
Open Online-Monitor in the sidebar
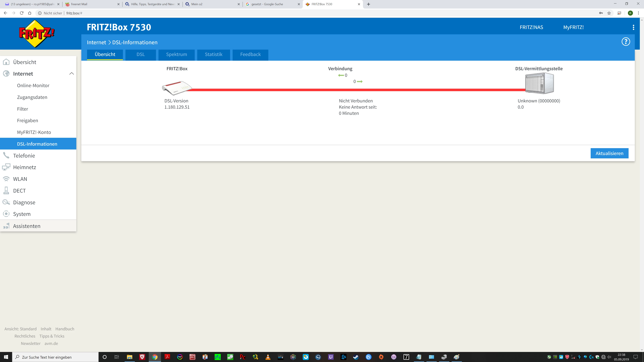point(33,85)
